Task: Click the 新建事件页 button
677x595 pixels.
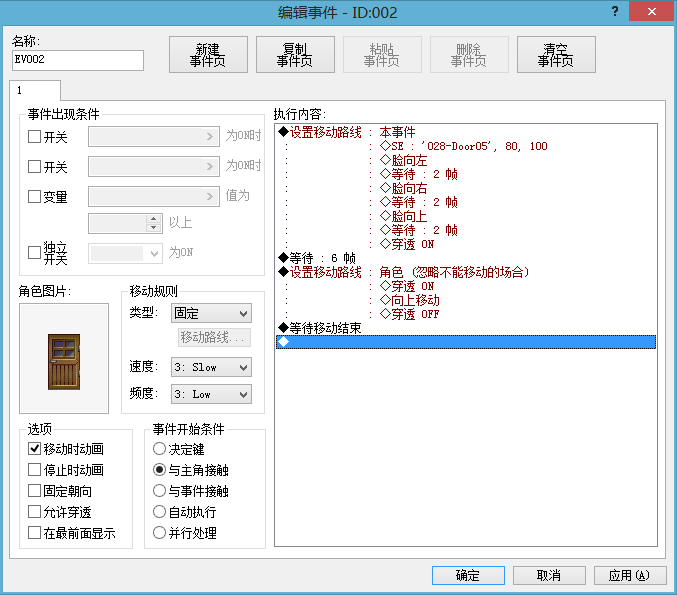Action: [x=208, y=55]
